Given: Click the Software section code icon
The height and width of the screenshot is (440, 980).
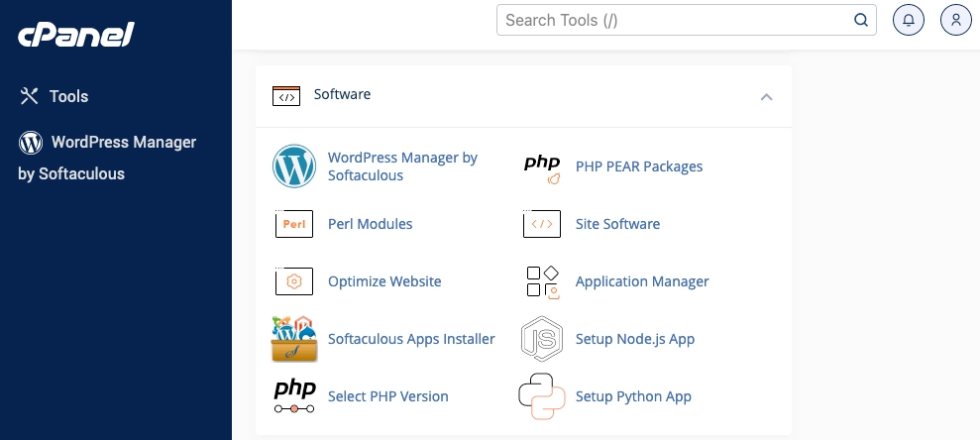Looking at the screenshot, I should (x=286, y=96).
